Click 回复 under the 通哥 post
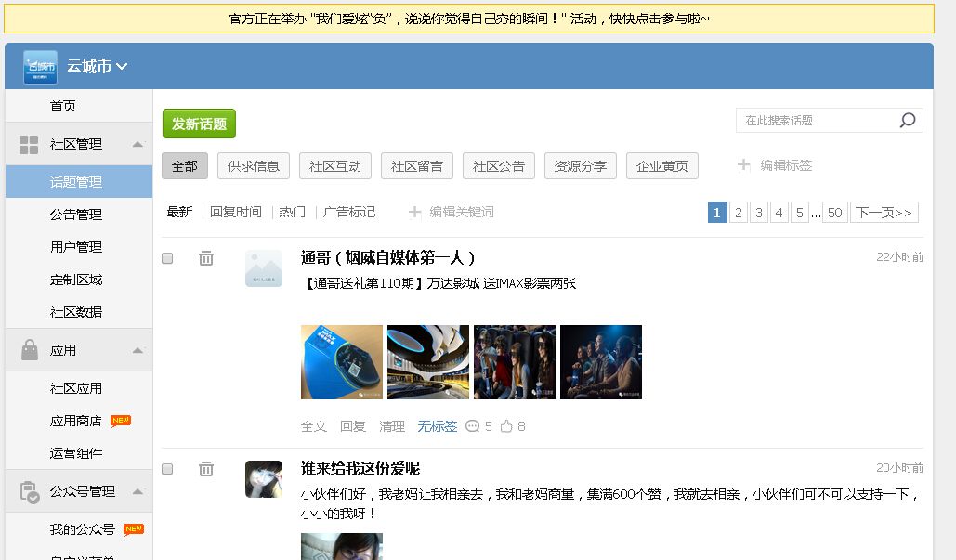The height and width of the screenshot is (560, 956). [x=353, y=426]
